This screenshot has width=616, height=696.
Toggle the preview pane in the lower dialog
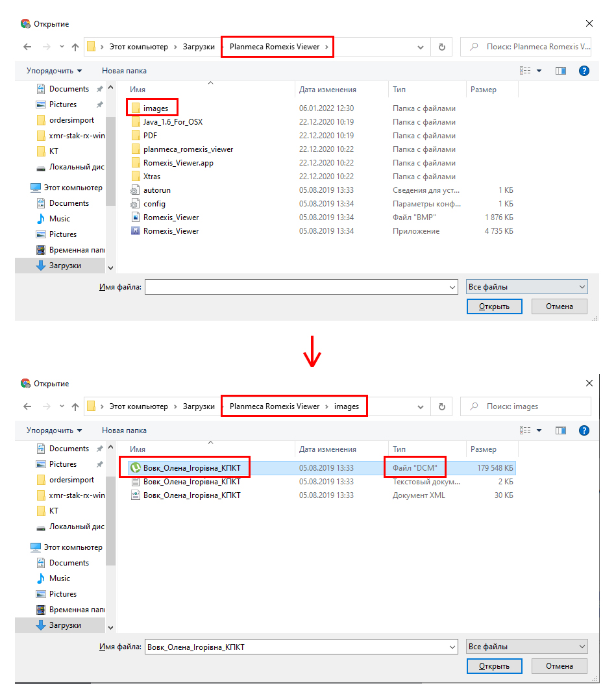click(x=561, y=430)
